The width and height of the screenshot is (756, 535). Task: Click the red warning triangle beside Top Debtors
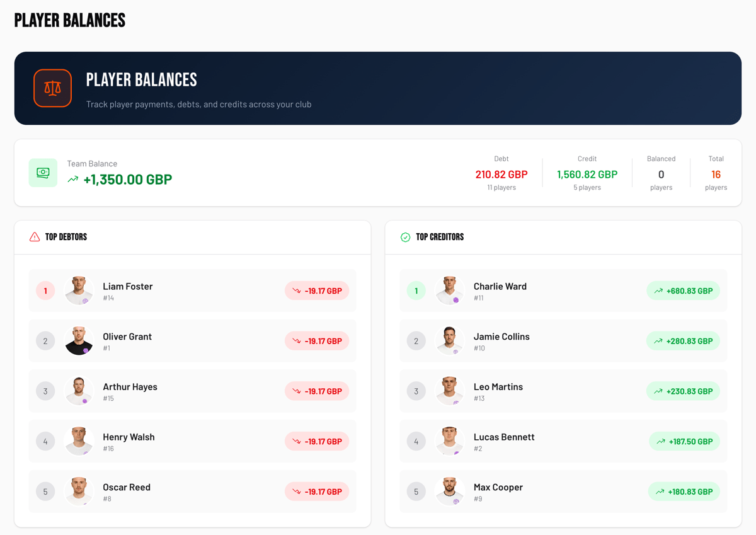coord(34,237)
